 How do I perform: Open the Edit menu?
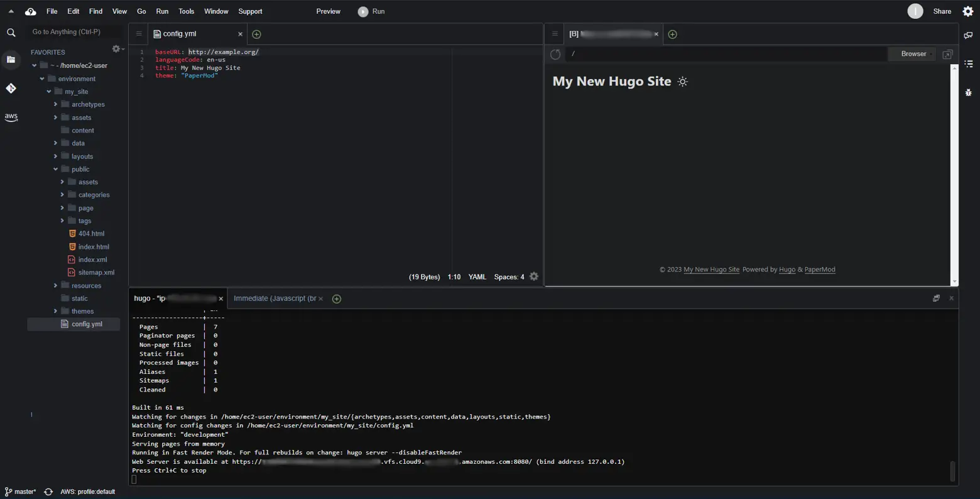(73, 11)
